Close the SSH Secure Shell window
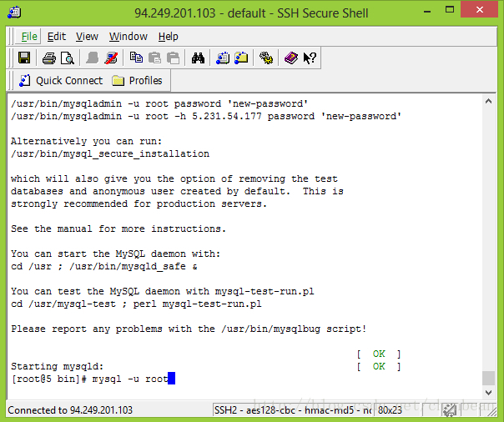This screenshot has width=504, height=422. [480, 10]
